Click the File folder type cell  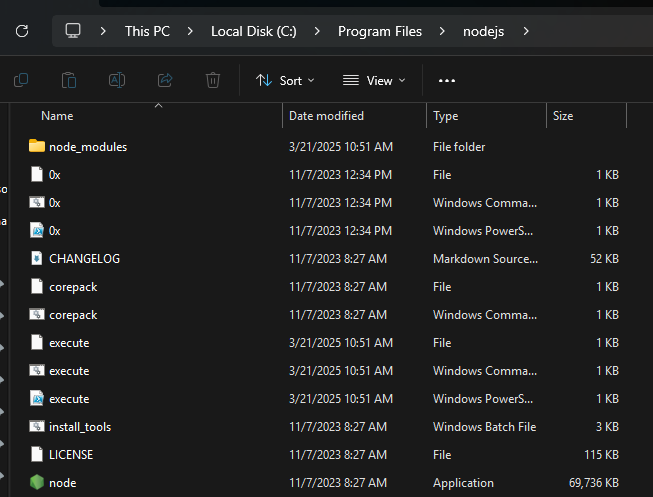pos(459,147)
